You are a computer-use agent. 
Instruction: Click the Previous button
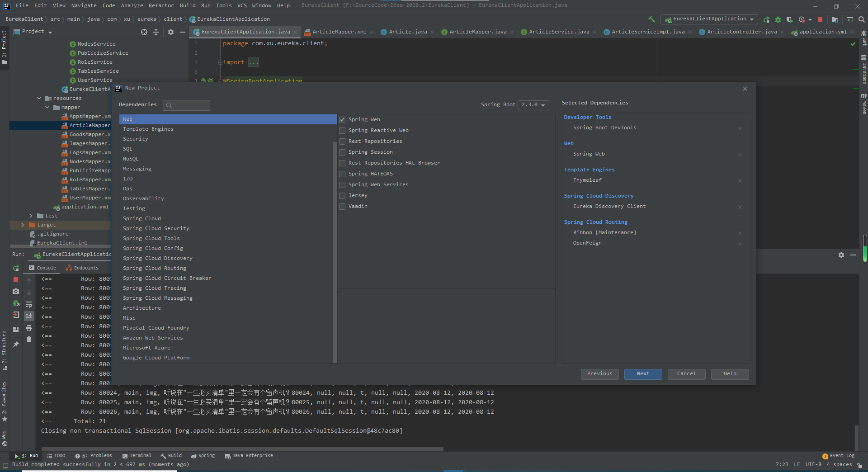(599, 374)
